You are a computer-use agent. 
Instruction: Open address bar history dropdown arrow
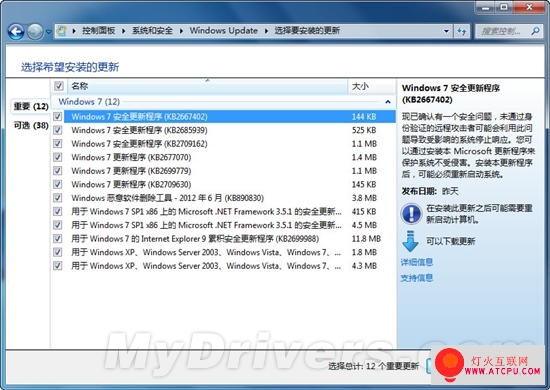[x=446, y=31]
